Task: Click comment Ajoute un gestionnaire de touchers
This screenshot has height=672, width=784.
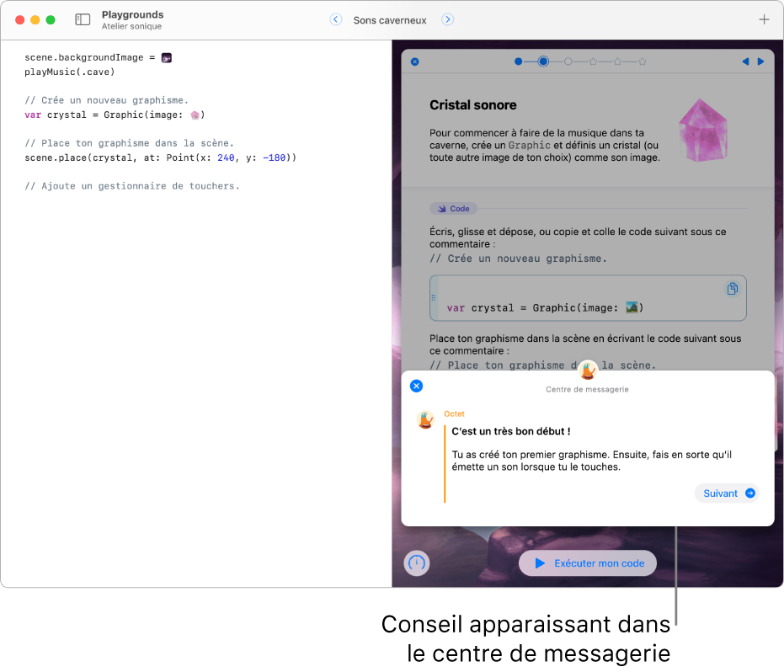Action: pos(132,186)
